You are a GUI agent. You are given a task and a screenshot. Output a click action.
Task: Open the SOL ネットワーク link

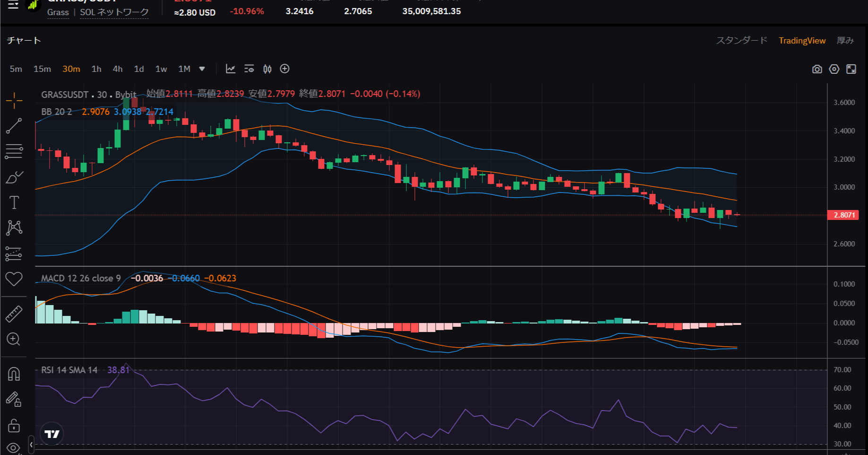pyautogui.click(x=114, y=12)
